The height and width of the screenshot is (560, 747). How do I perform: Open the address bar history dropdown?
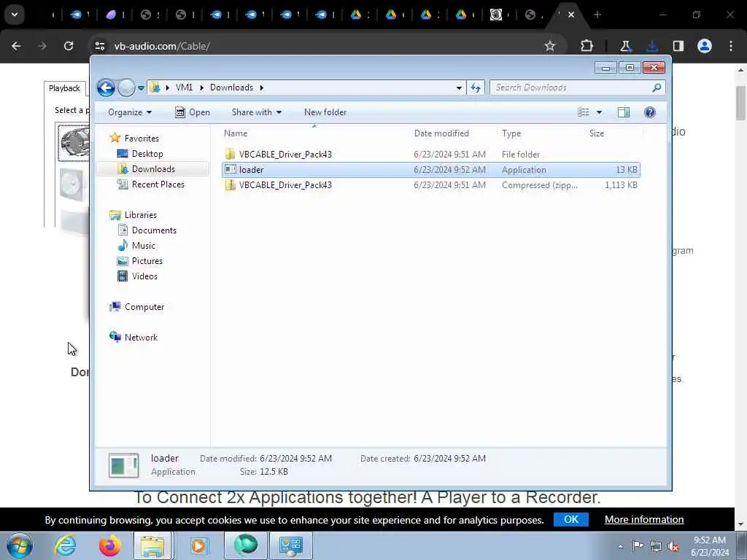tap(459, 87)
